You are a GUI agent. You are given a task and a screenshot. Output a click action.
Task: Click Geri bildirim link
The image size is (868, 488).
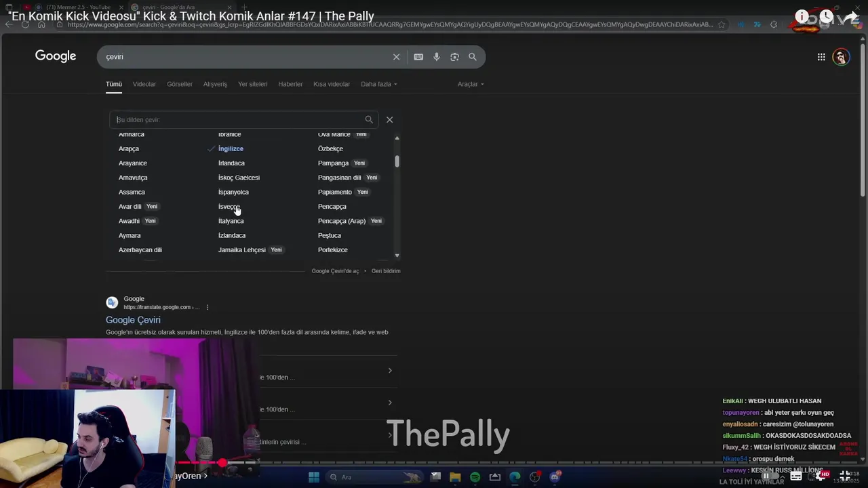[386, 271]
